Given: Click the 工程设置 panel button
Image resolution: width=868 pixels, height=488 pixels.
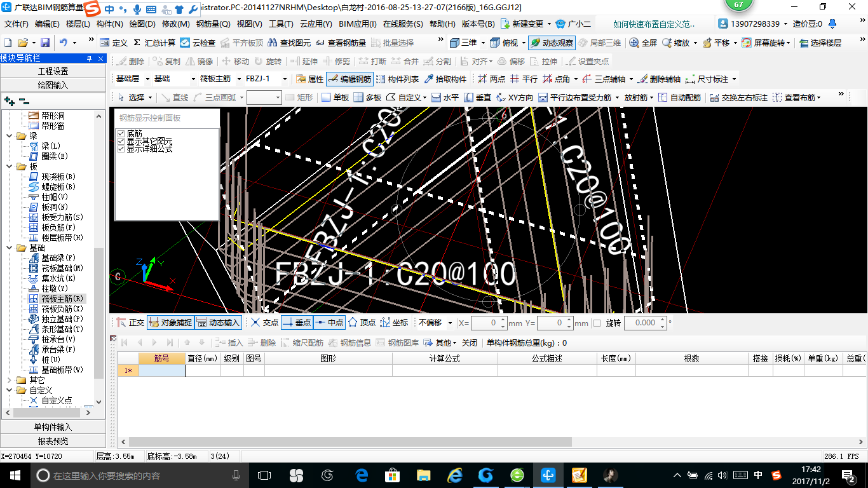Looking at the screenshot, I should click(x=53, y=71).
